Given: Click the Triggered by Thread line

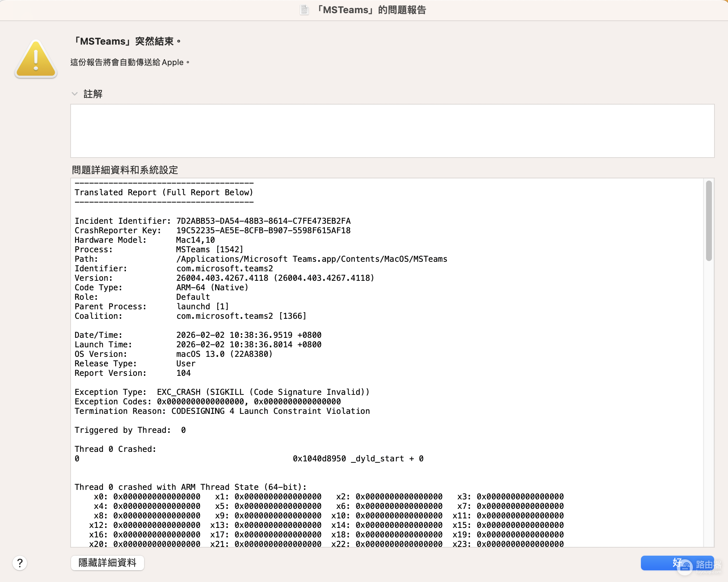Looking at the screenshot, I should click(130, 430).
